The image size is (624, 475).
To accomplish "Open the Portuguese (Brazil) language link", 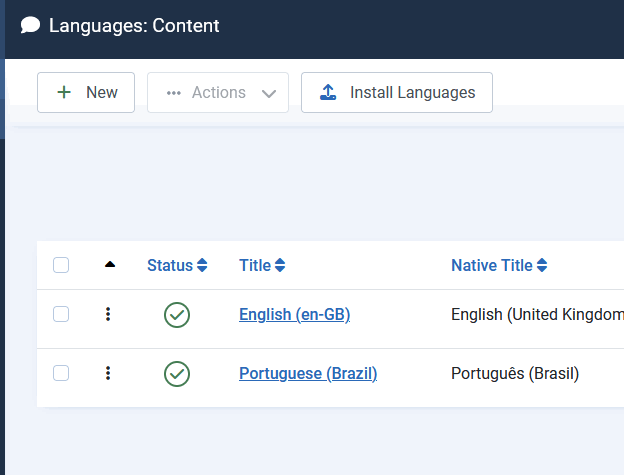I will tap(308, 374).
